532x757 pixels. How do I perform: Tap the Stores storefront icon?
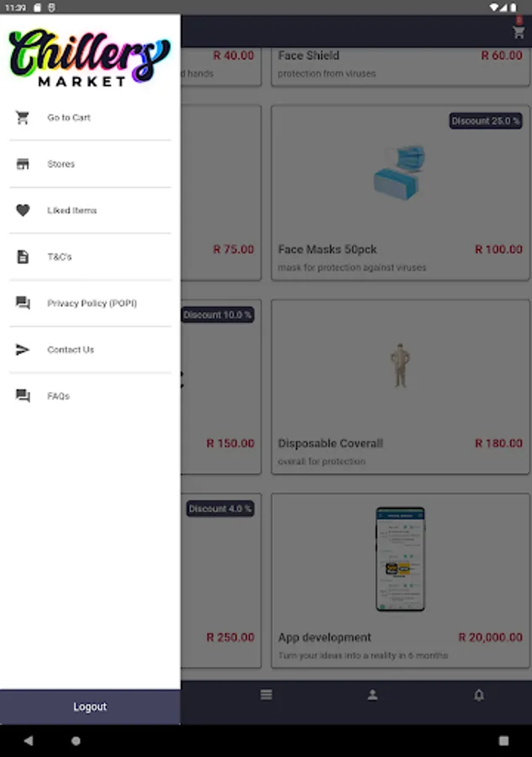pos(23,164)
